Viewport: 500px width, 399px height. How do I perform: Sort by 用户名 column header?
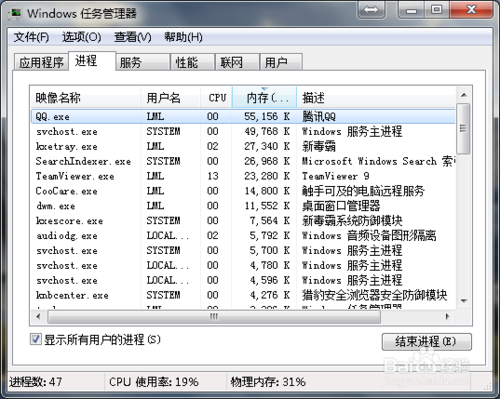point(171,98)
